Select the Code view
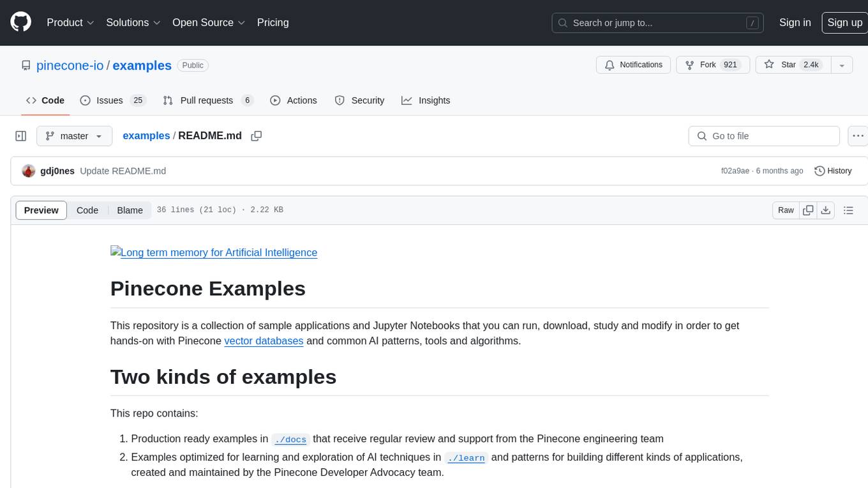This screenshot has height=488, width=868. point(87,210)
